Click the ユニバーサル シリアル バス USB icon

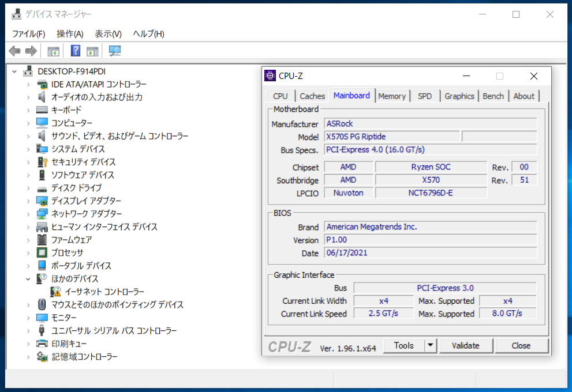(x=42, y=330)
